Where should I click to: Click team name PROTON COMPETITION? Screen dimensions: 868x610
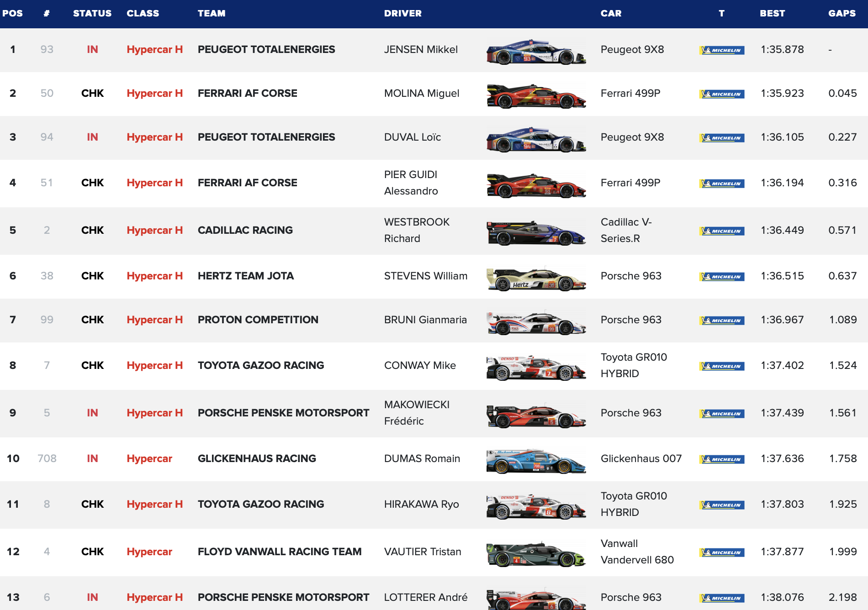pyautogui.click(x=258, y=320)
